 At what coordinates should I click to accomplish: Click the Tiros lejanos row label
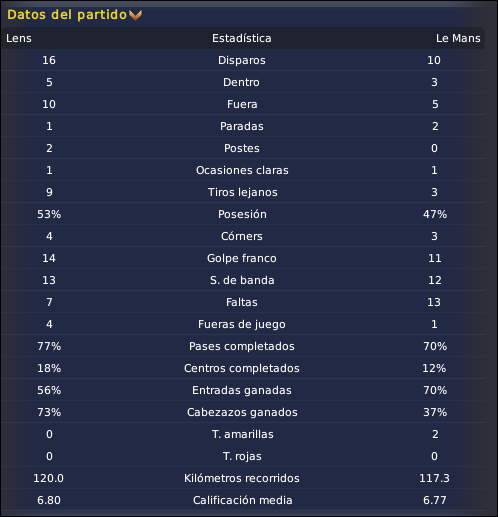[x=243, y=192]
